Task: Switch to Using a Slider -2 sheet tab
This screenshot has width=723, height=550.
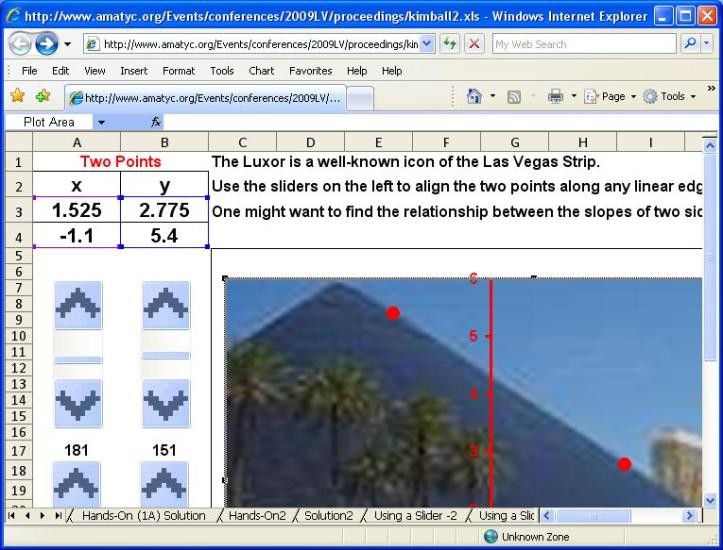Action: 415,515
